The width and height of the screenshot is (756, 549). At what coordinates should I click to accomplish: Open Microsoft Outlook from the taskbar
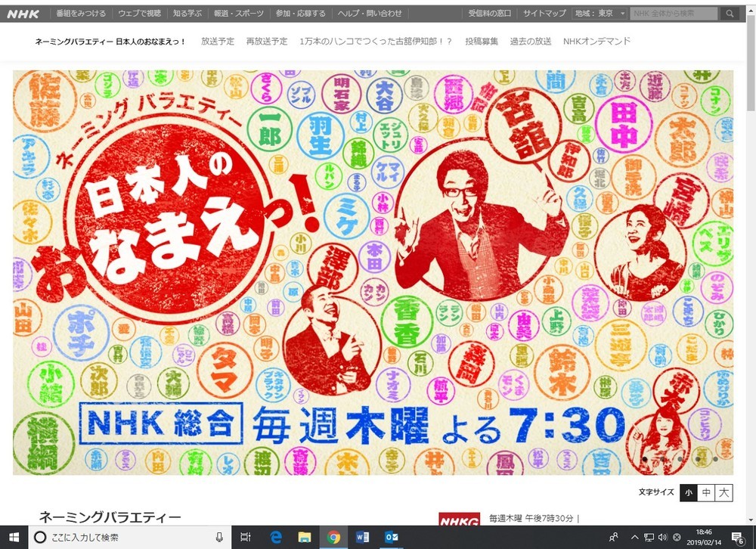[x=391, y=537]
